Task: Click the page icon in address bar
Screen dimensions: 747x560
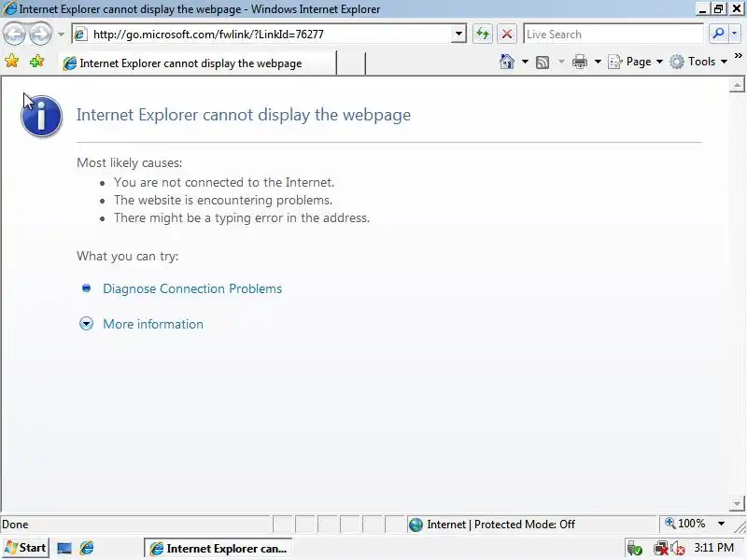Action: click(80, 35)
